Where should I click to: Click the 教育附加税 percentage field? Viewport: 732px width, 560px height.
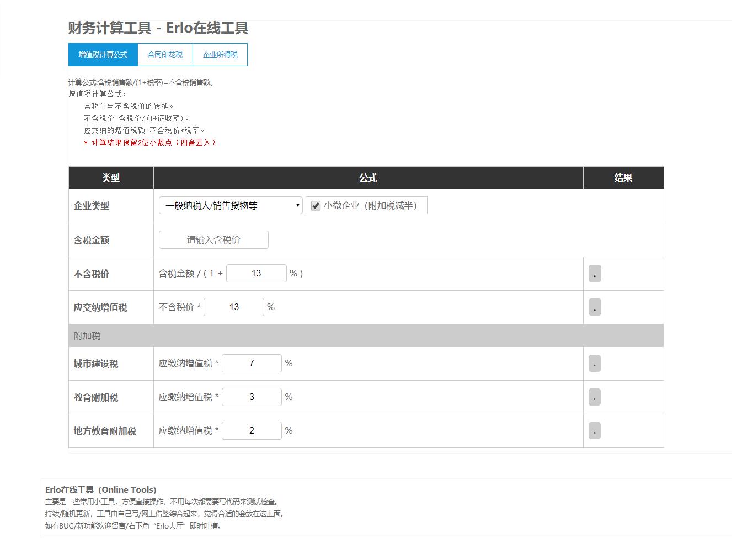(252, 397)
